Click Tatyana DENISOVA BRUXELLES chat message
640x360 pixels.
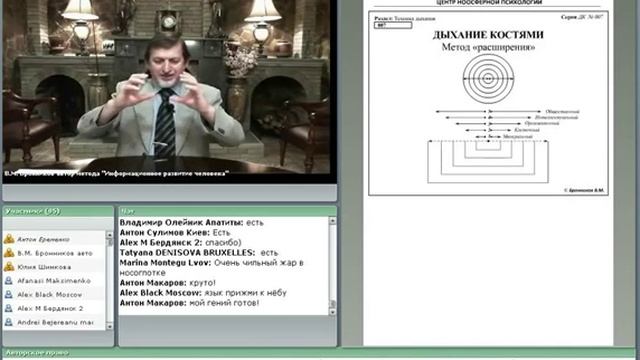point(199,253)
